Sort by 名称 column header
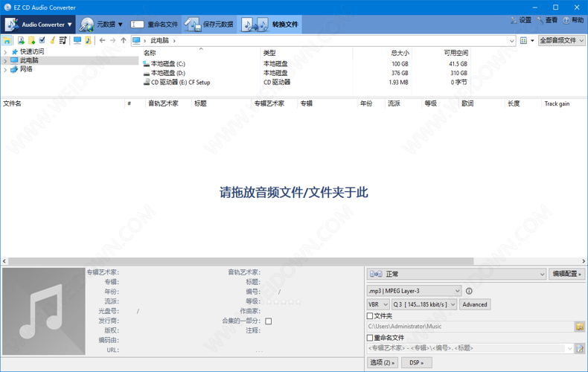 [x=150, y=53]
